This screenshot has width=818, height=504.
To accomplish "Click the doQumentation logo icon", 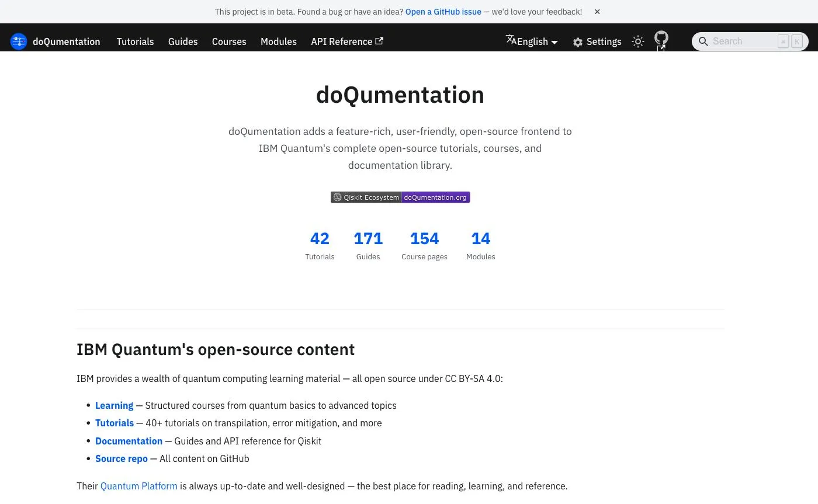I will click(19, 41).
